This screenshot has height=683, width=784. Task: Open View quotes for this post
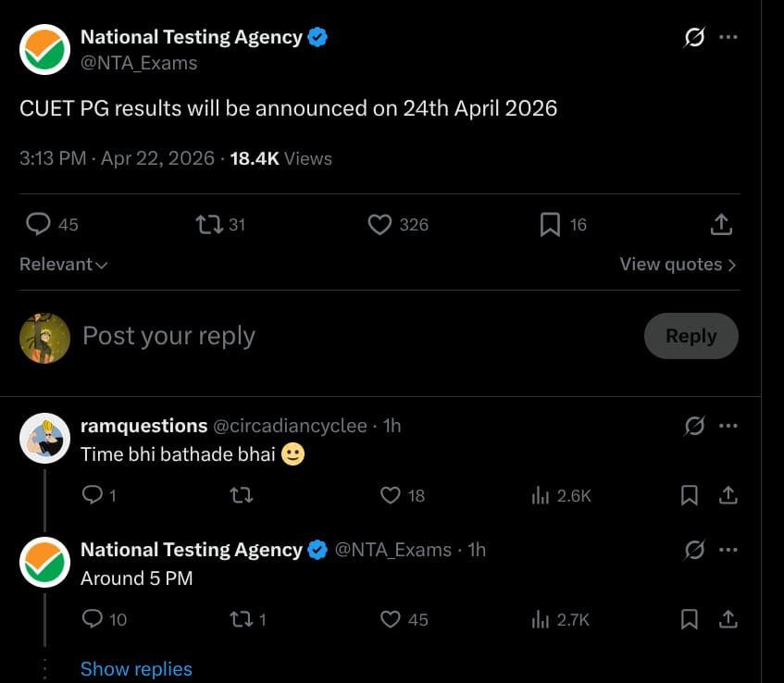click(x=678, y=265)
